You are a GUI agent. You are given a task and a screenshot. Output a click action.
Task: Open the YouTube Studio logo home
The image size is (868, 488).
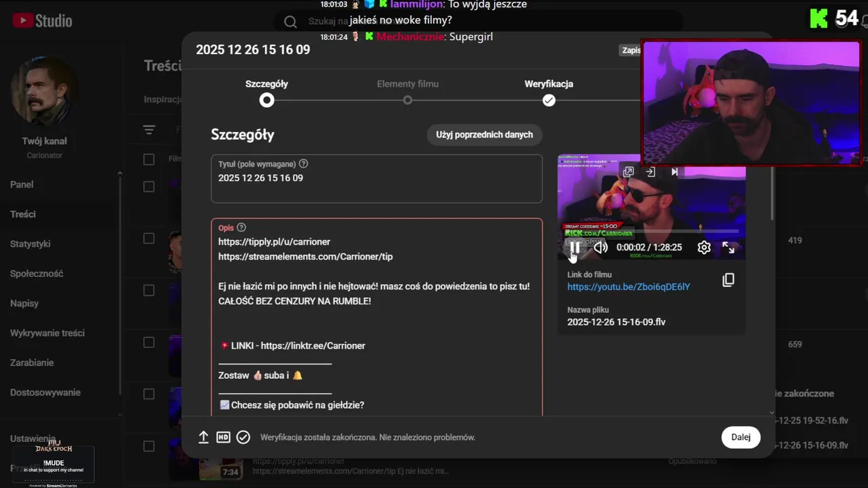pyautogui.click(x=42, y=20)
